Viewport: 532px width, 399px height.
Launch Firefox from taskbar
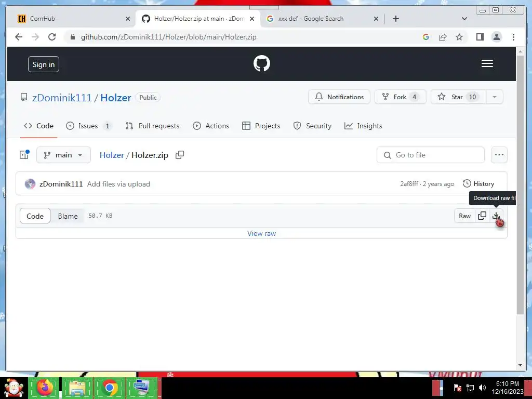point(45,388)
